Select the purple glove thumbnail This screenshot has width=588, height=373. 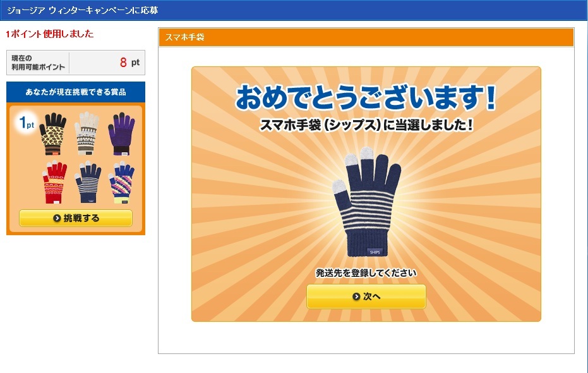point(121,133)
